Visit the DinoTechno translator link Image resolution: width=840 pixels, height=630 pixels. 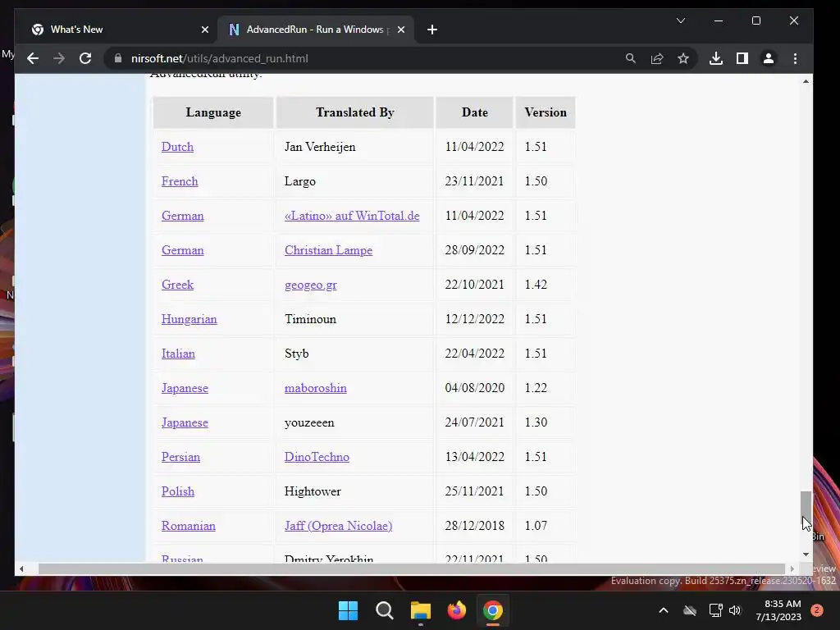(317, 457)
